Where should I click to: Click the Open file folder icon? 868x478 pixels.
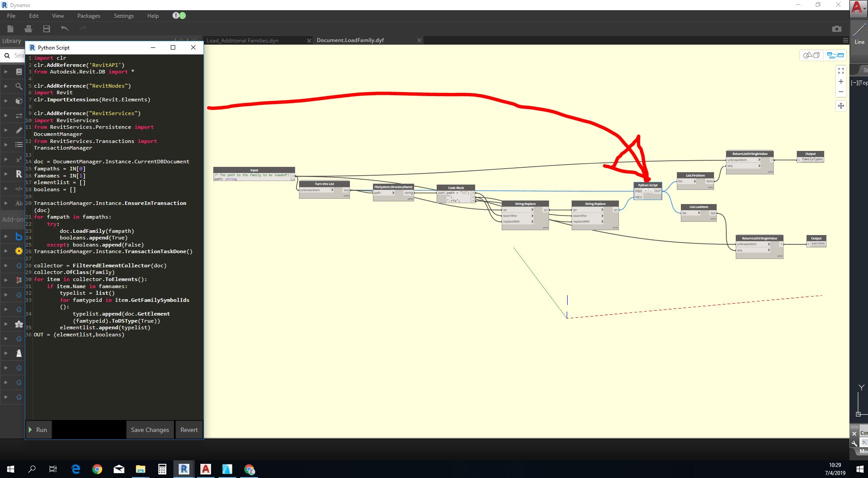click(x=28, y=29)
